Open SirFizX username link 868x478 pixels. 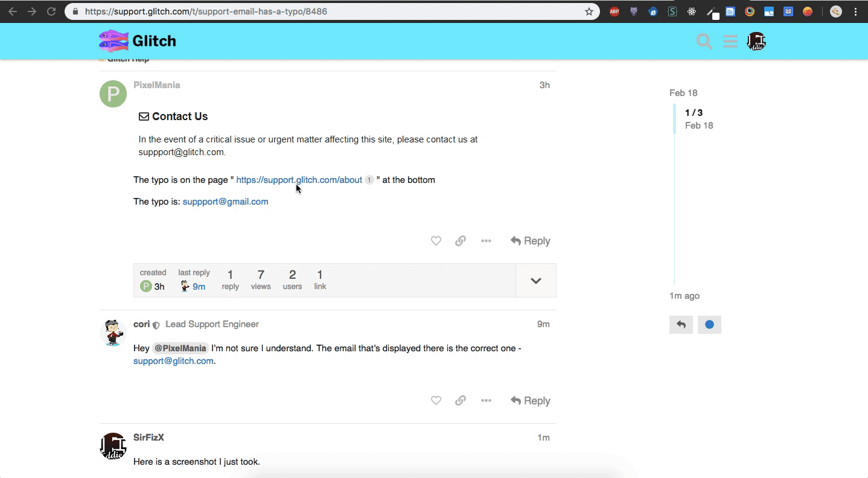point(148,438)
